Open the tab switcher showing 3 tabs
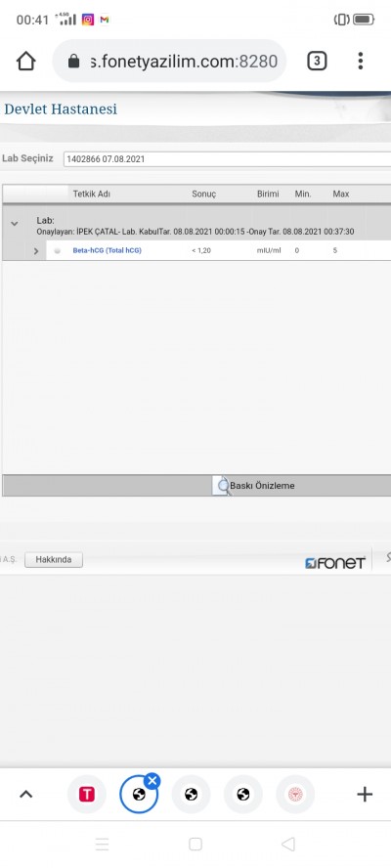391x868 pixels. [x=317, y=61]
